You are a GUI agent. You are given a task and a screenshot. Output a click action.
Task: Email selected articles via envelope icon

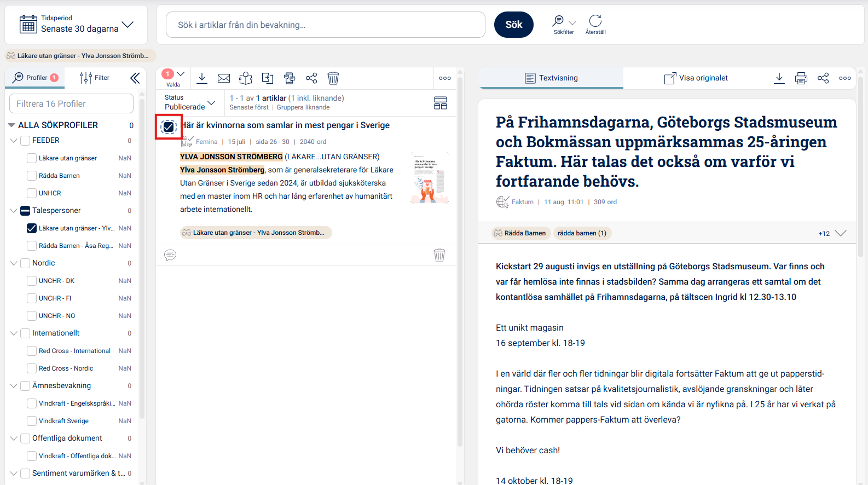click(224, 78)
